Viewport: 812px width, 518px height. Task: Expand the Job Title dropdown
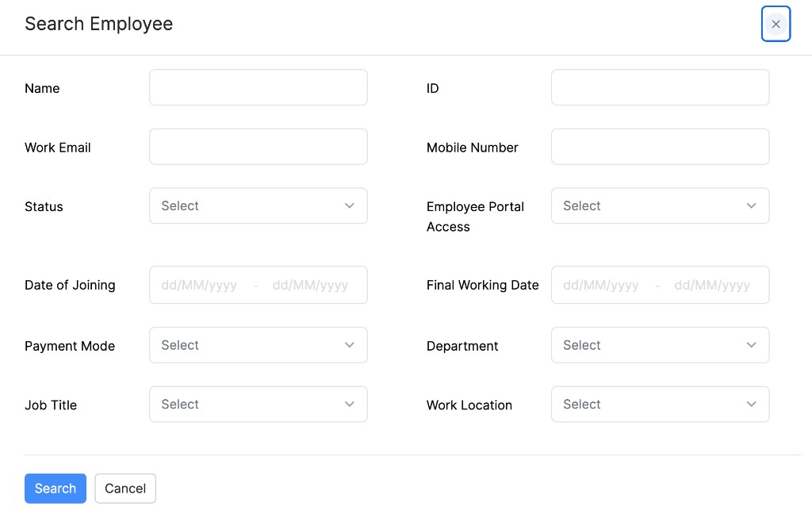click(259, 404)
